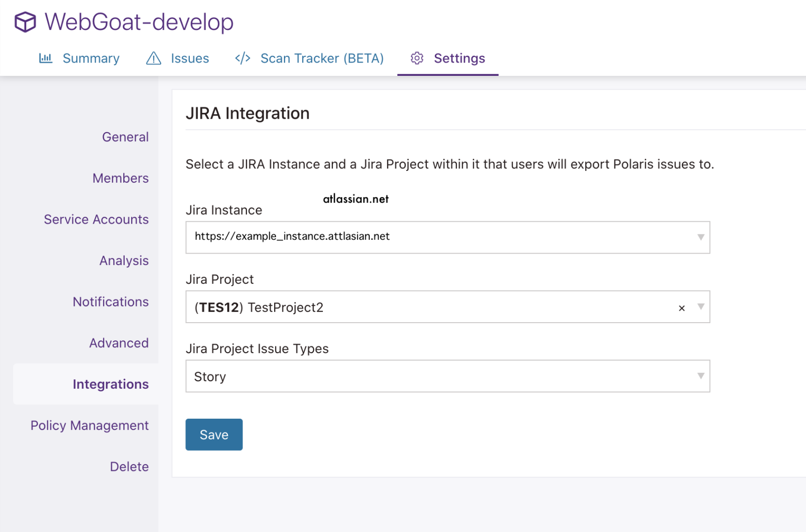Click the 'Jira Project Issue Types' label
Image resolution: width=806 pixels, height=532 pixels.
[x=257, y=349]
